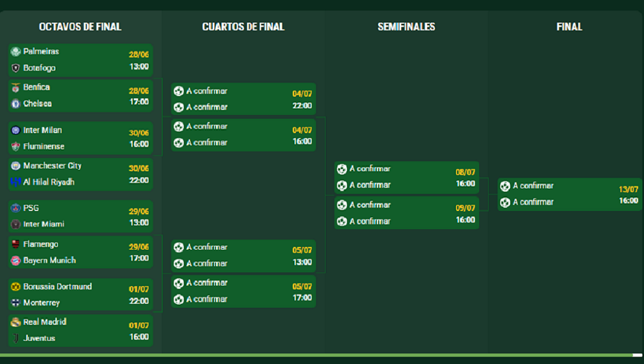Open the Inter Miami team name
The height and width of the screenshot is (364, 644).
pyautogui.click(x=44, y=224)
